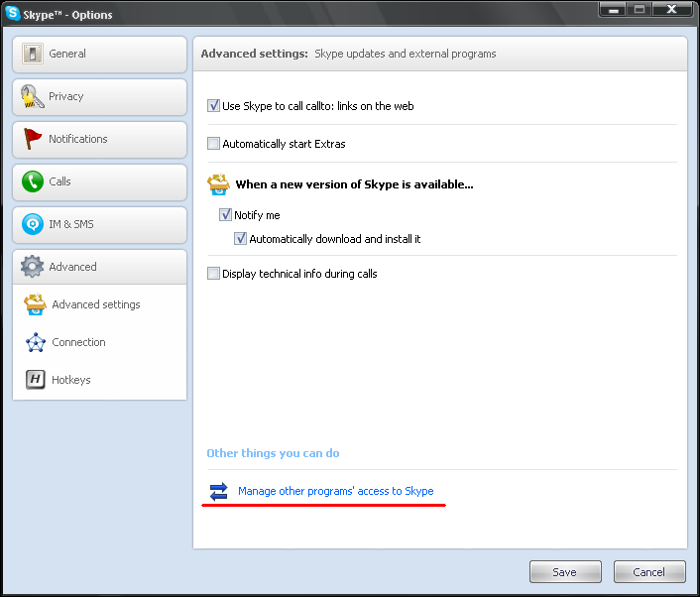The image size is (700, 597).
Task: Click the Advanced gear icon
Action: coord(32,267)
